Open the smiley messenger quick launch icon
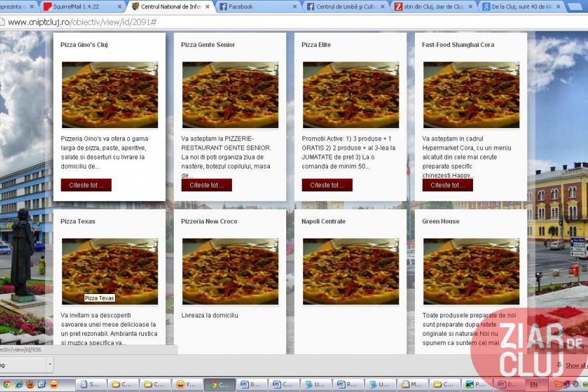The width and height of the screenshot is (588, 392). 54,384
